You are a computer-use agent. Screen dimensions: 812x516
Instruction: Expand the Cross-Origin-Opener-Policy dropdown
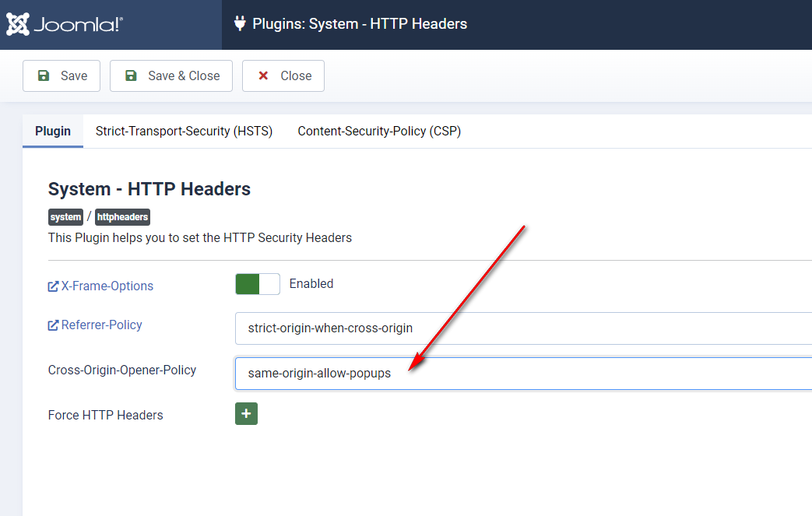(x=523, y=374)
